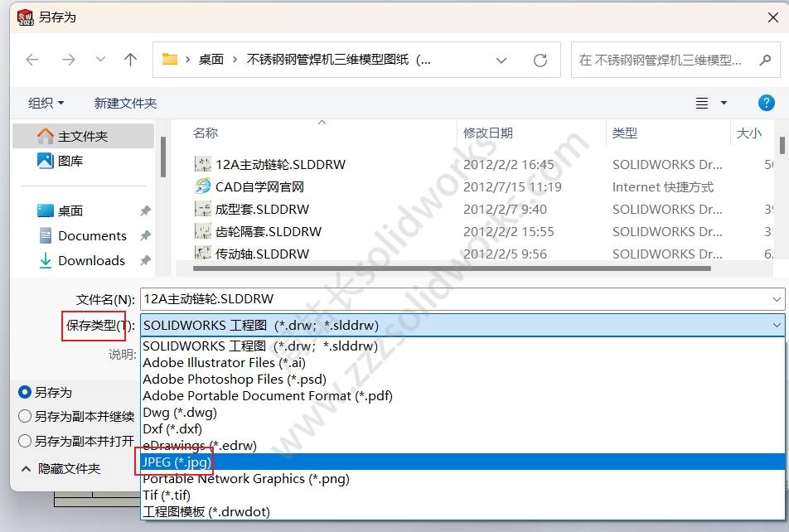This screenshot has width=789, height=532.
Task: Select file 传动轴.SLDDRW
Action: click(262, 254)
